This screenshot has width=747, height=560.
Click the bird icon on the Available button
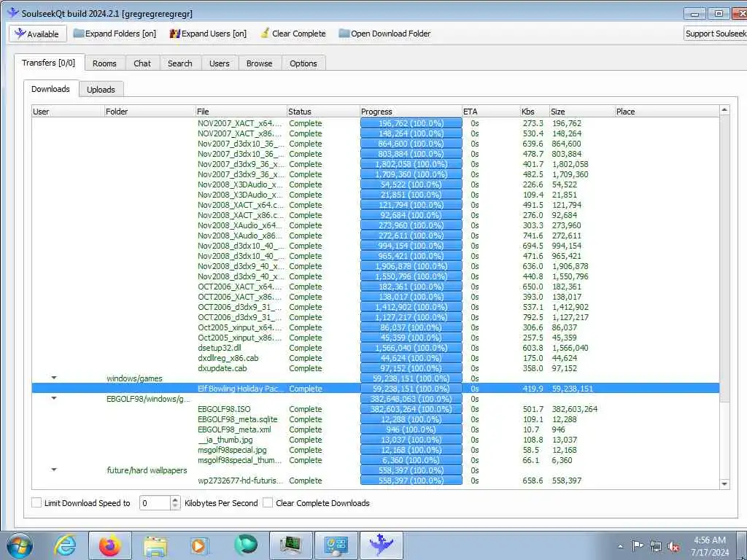(x=20, y=34)
